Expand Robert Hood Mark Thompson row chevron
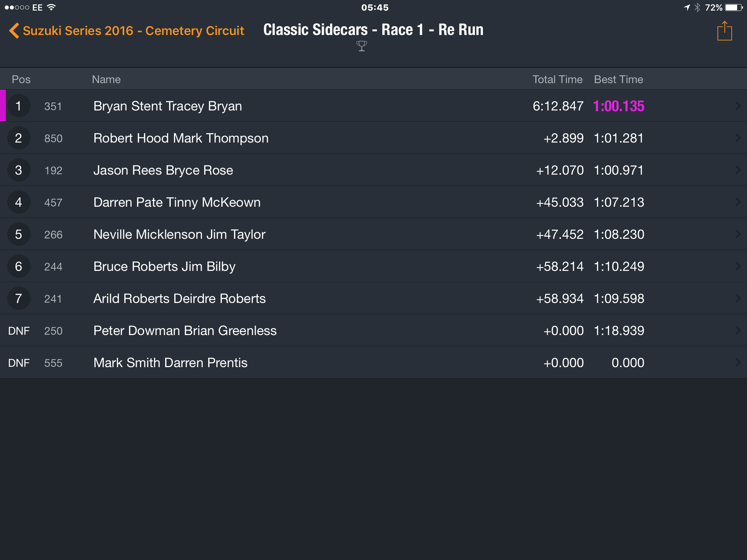The image size is (747, 560). pos(738,138)
